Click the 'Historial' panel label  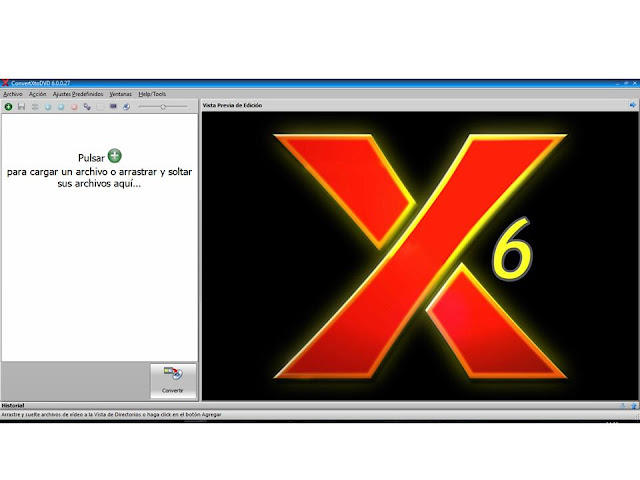[x=13, y=406]
